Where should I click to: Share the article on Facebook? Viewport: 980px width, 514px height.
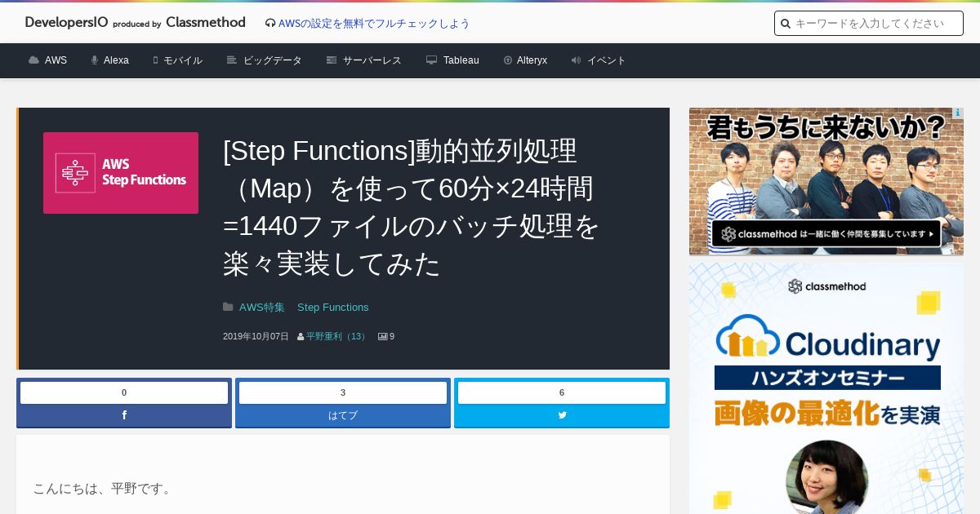(x=124, y=415)
